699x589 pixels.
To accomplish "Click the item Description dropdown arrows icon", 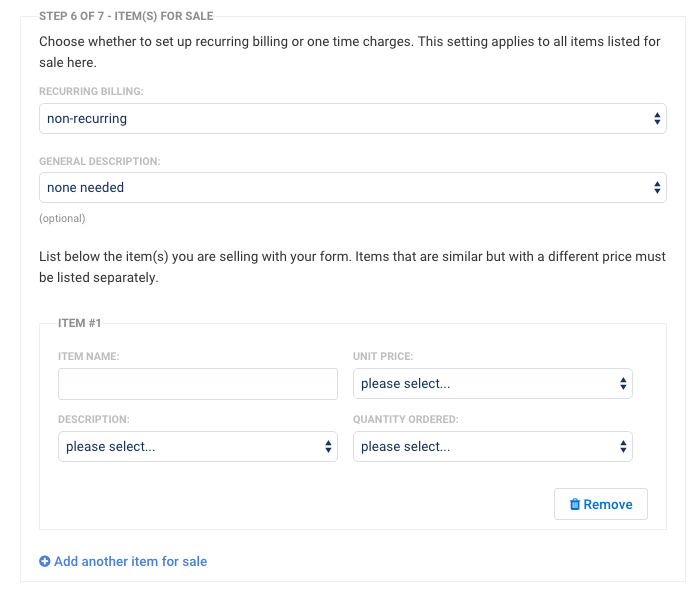I will (328, 447).
